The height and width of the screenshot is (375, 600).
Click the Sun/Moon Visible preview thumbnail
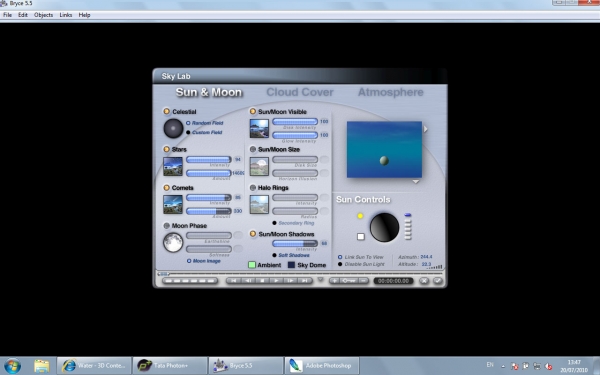coord(259,128)
